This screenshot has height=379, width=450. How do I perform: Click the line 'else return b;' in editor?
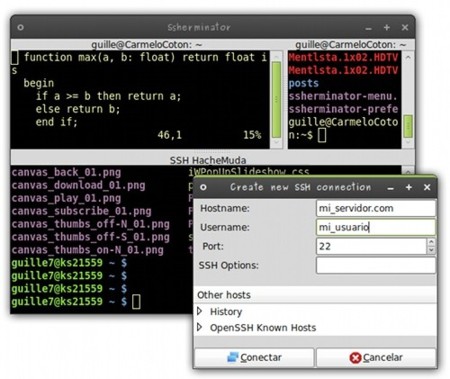coord(78,109)
